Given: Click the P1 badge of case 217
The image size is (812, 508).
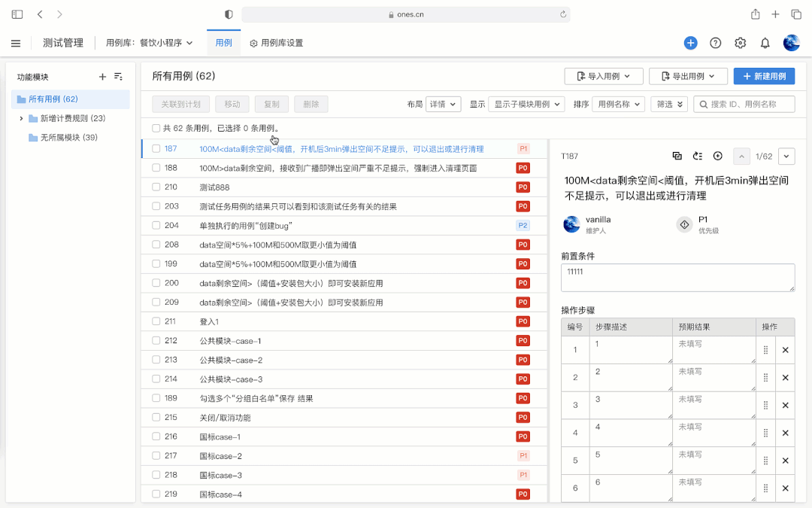Looking at the screenshot, I should (523, 455).
